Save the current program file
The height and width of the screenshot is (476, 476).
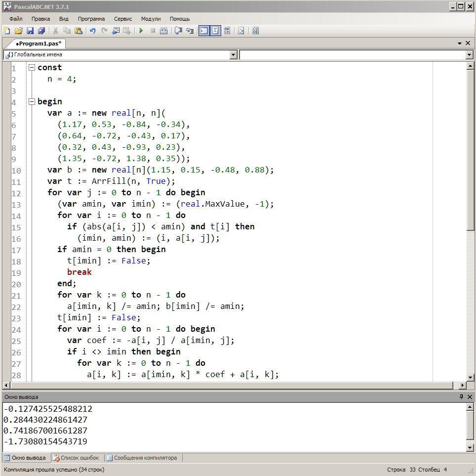pos(30,31)
